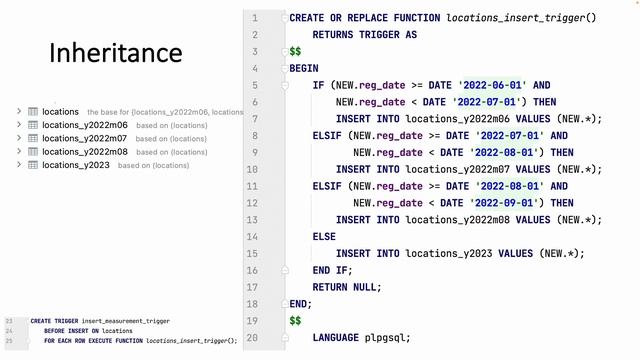Select the locations_y2022m07 tree item
This screenshot has width=640, height=360.
click(x=84, y=138)
